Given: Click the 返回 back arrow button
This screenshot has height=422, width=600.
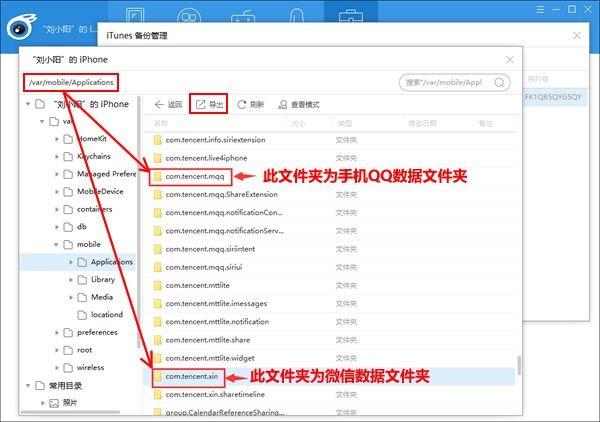Looking at the screenshot, I should (x=168, y=104).
